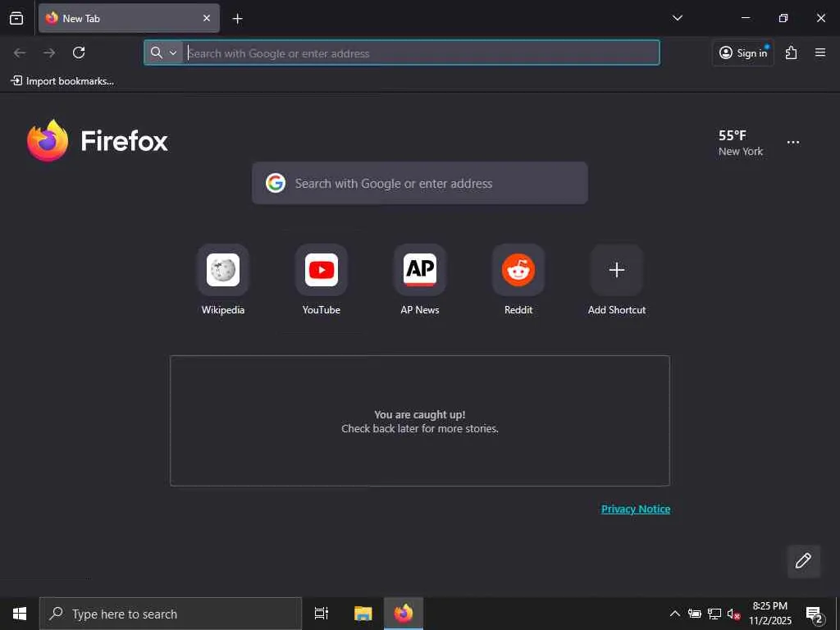
Task: Click the Firefox taskbar icon
Action: click(x=404, y=614)
